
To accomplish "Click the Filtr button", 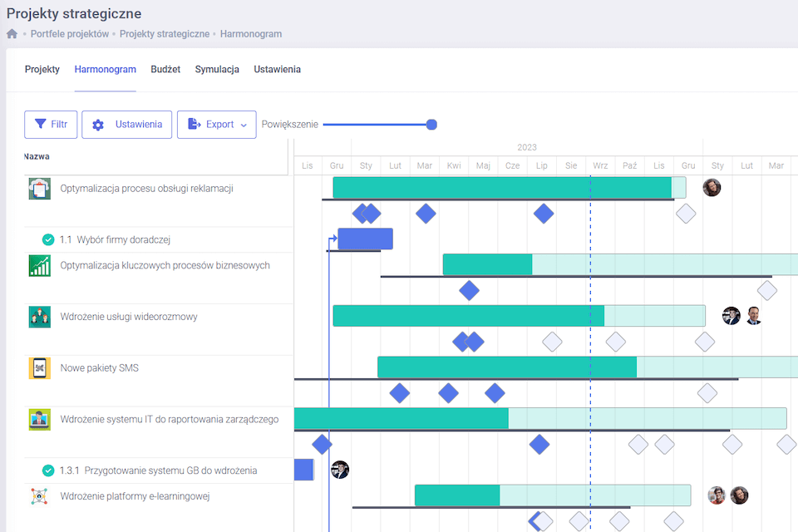I will (51, 125).
